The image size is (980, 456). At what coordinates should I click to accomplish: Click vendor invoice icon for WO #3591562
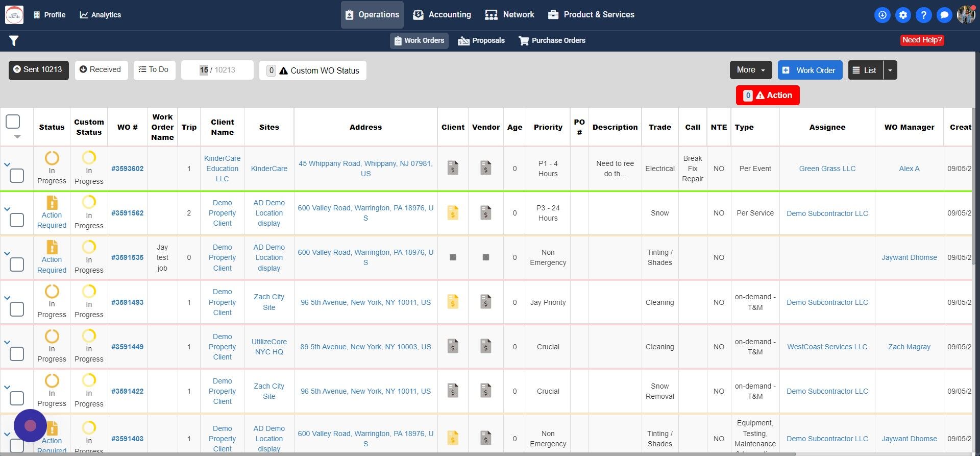[485, 213]
